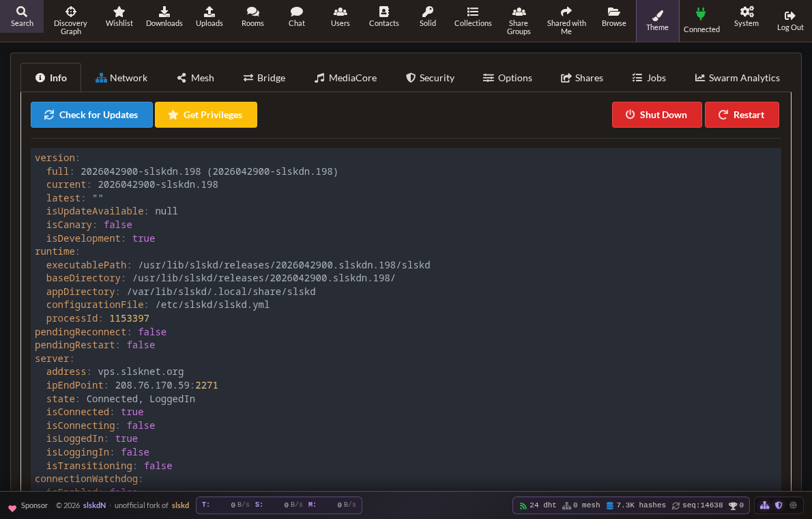Screen dimensions: 812x519
Task: Click the isDevelopment true value
Action: coord(143,238)
